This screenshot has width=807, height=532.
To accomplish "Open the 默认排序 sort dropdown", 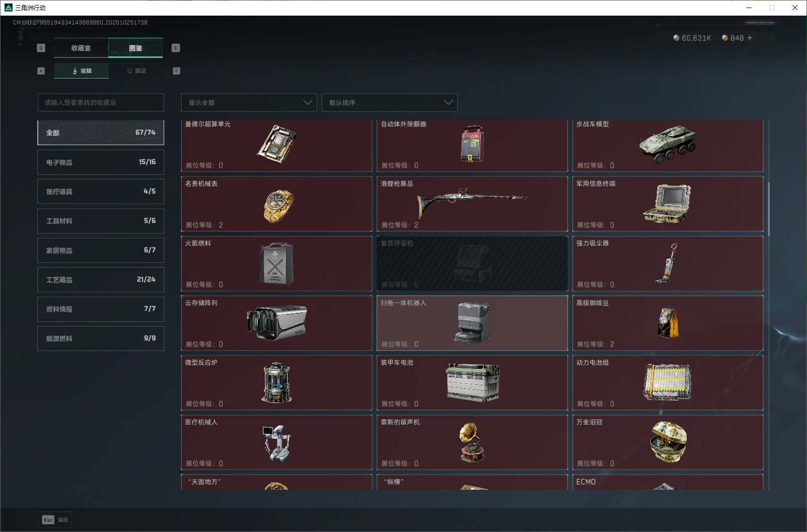I will (x=389, y=102).
